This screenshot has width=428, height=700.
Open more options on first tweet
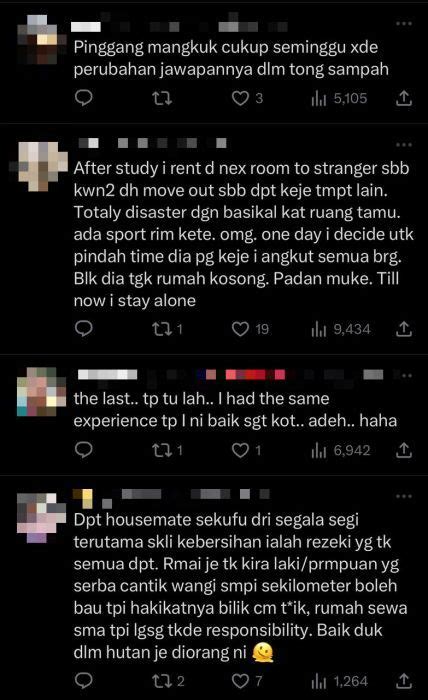(x=404, y=23)
